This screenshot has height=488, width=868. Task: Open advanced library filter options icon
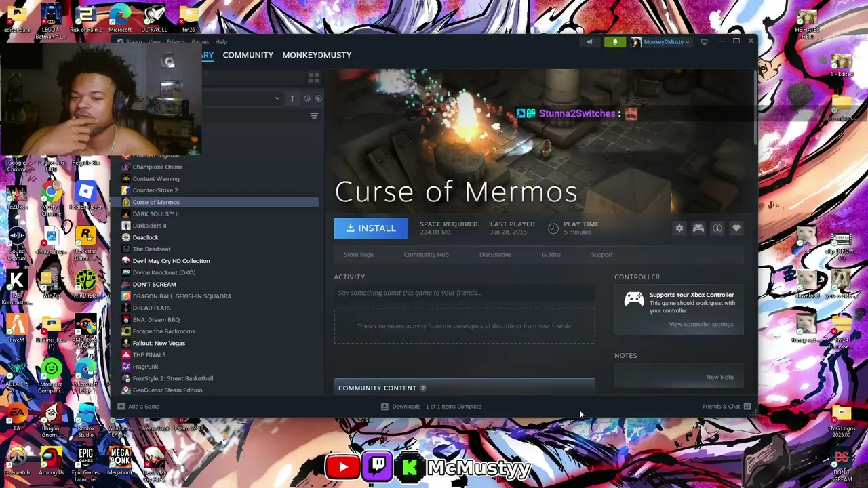pyautogui.click(x=314, y=116)
